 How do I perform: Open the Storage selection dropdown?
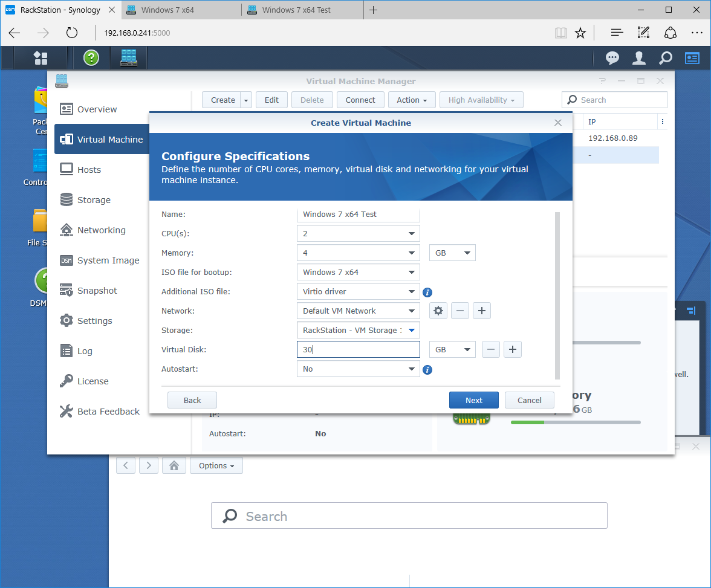coord(358,330)
